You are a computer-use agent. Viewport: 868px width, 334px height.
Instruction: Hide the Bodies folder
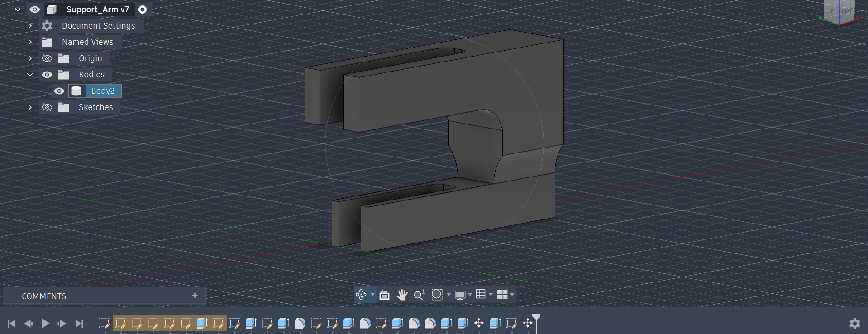pyautogui.click(x=47, y=75)
